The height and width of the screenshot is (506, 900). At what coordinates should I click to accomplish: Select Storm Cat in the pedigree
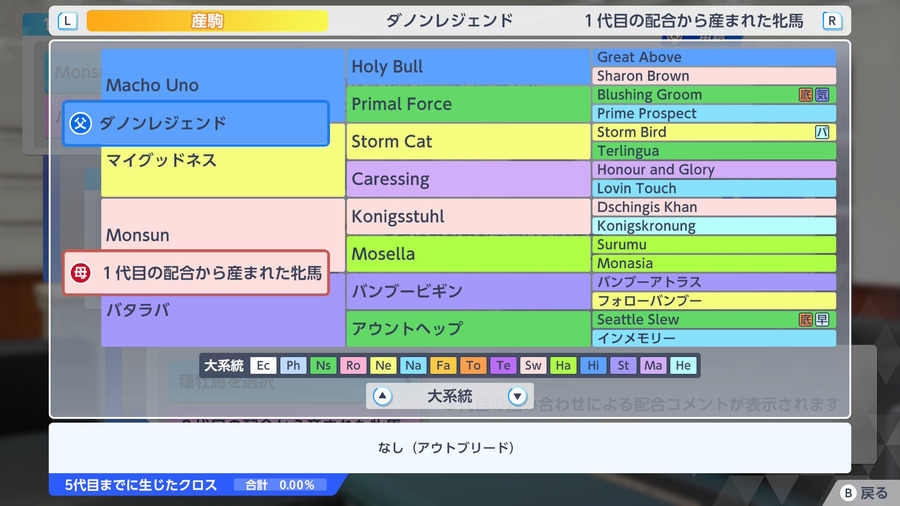tap(468, 142)
